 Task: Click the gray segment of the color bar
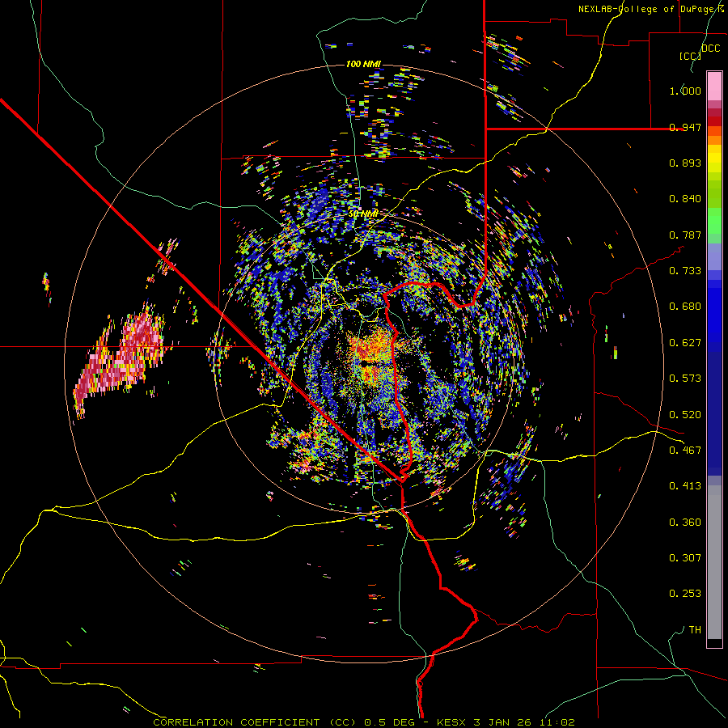(x=714, y=562)
